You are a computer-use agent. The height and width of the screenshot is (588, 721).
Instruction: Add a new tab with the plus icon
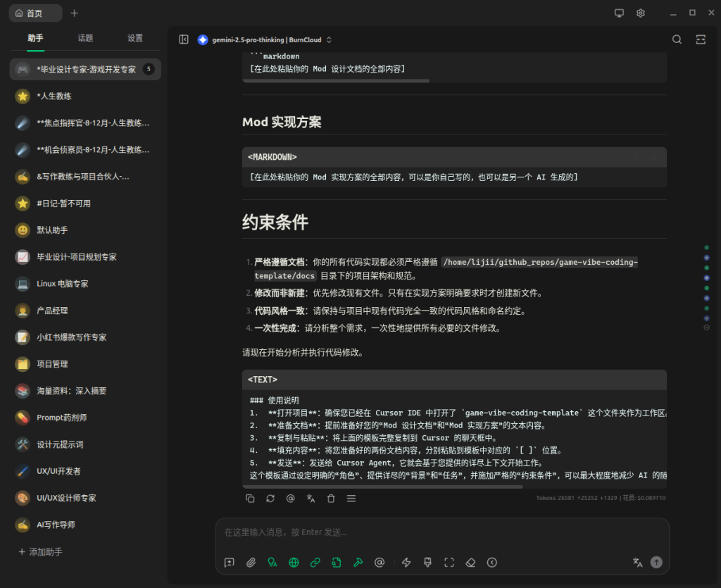pos(74,13)
